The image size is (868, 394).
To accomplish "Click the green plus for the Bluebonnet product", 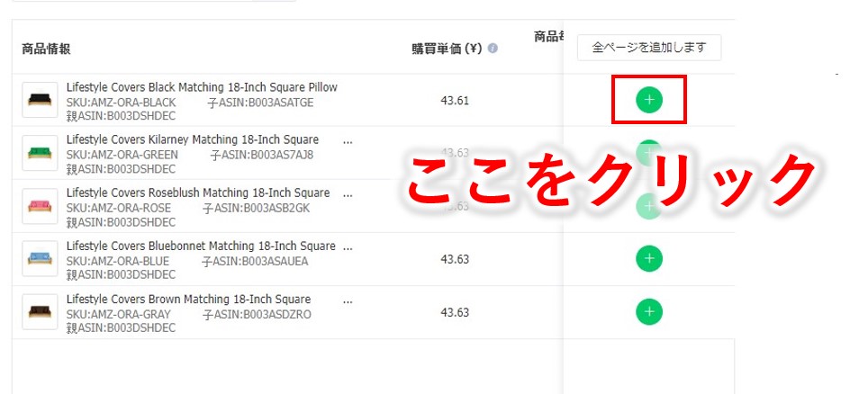I will click(649, 259).
